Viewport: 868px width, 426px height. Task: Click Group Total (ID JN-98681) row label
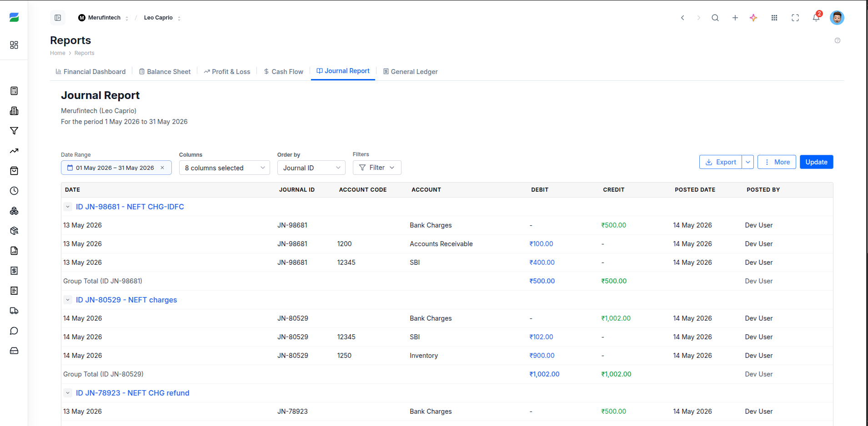[x=103, y=281]
